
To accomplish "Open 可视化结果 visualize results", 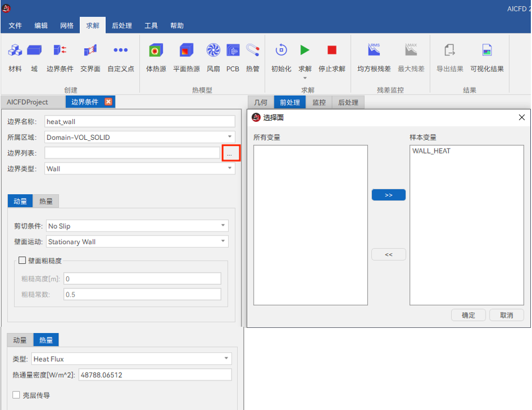I will tap(487, 50).
